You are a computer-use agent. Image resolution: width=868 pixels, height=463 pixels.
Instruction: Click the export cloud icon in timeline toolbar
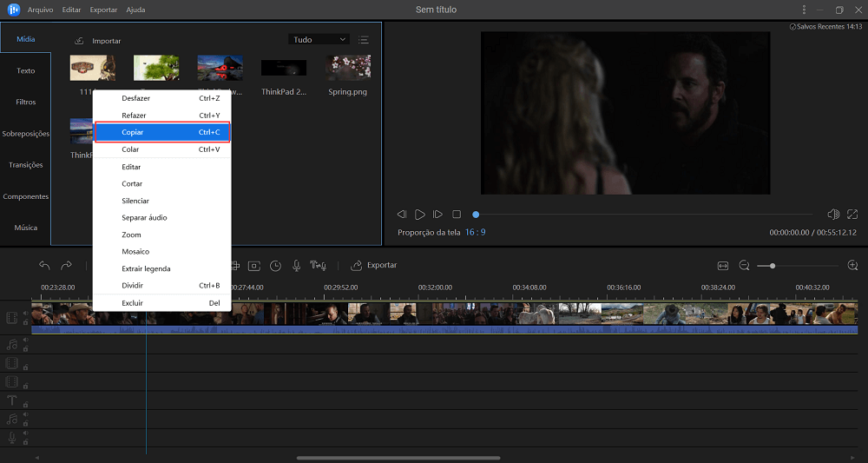(357, 265)
